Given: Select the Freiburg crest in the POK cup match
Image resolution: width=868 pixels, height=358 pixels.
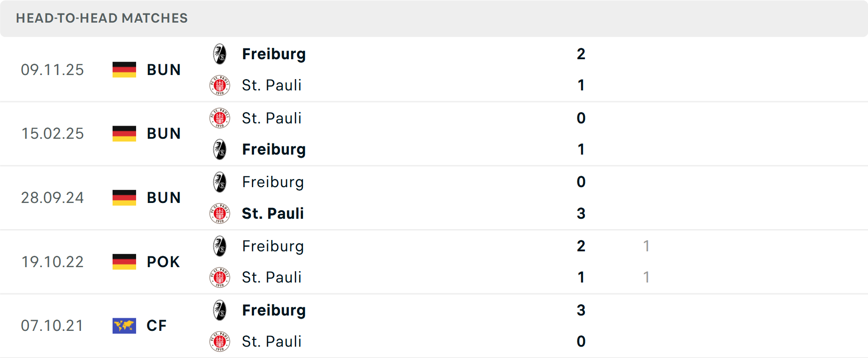Looking at the screenshot, I should 220,246.
